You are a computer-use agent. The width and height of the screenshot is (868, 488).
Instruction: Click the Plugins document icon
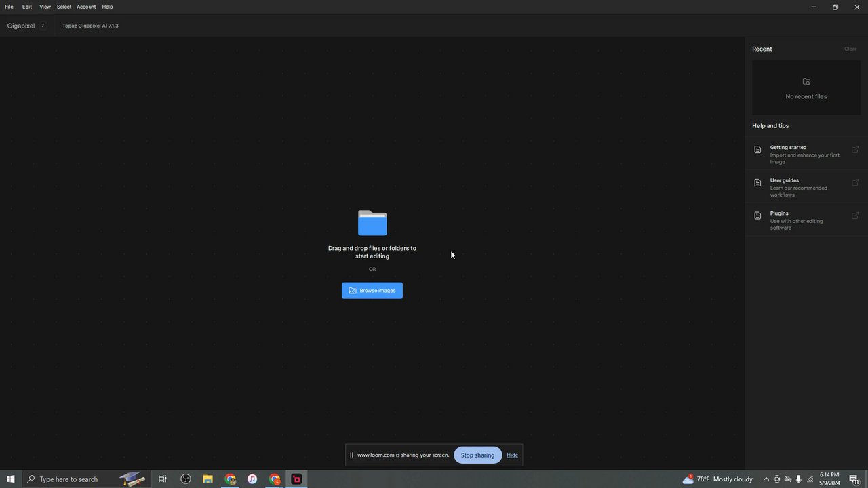coord(757,216)
